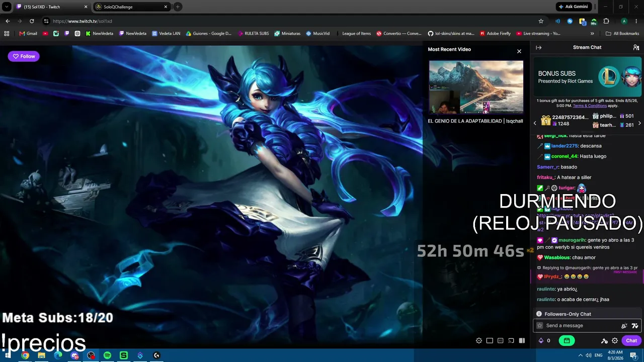The image size is (644, 362).
Task: Click the split panel icon on the player bar
Action: coord(522,340)
